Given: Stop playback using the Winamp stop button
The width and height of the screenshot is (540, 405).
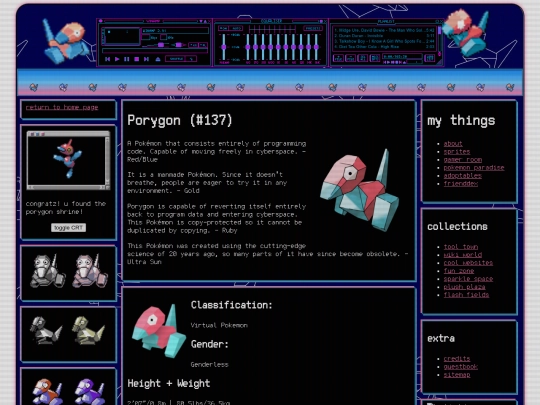Looking at the screenshot, I should (x=136, y=59).
